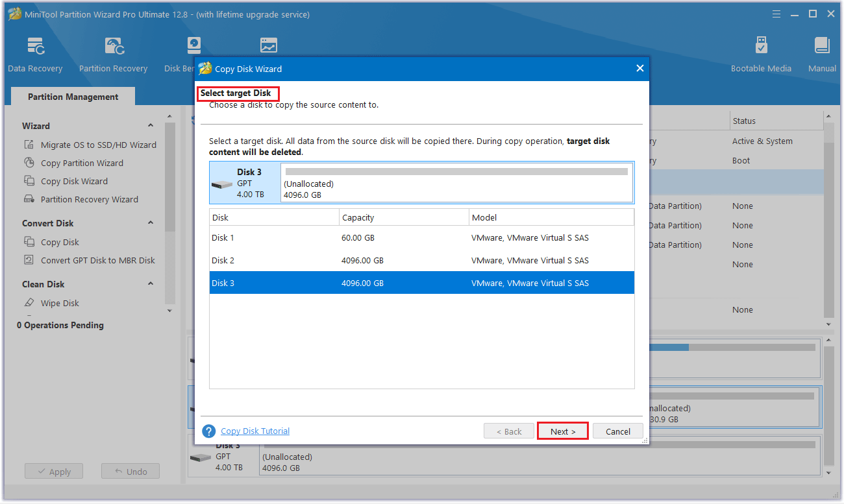Click the Apply button
The width and height of the screenshot is (844, 504).
pos(54,472)
